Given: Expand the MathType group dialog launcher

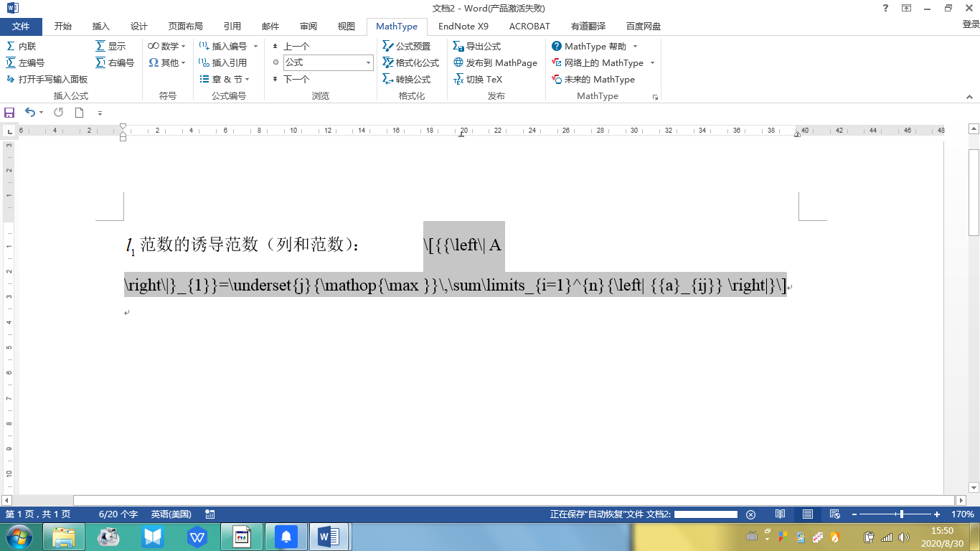Looking at the screenshot, I should (655, 96).
